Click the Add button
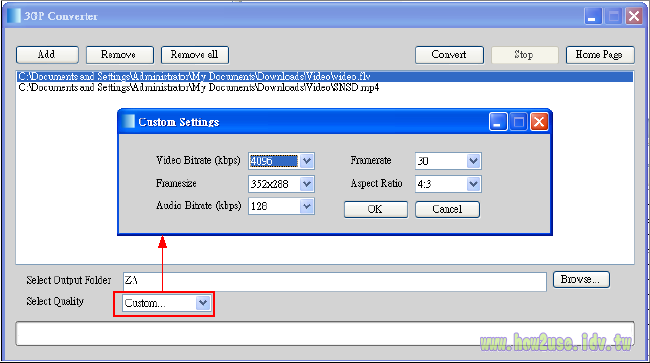Image resolution: width=650 pixels, height=363 pixels. [x=47, y=55]
